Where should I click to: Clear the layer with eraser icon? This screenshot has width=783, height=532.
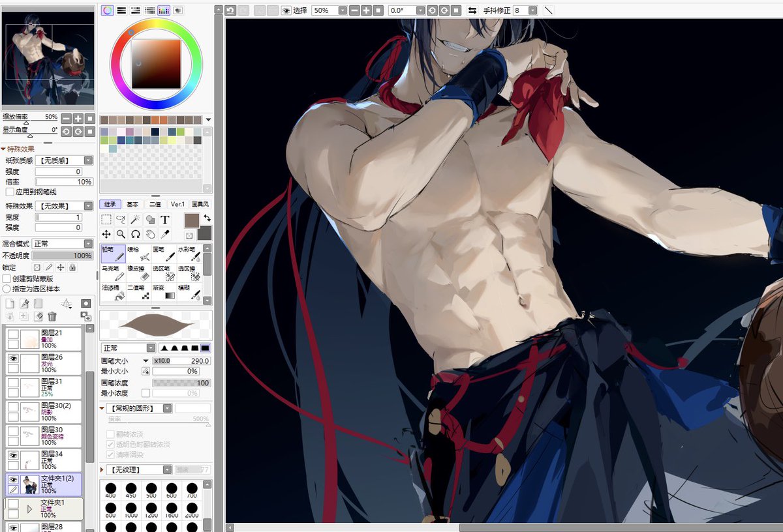(x=38, y=316)
